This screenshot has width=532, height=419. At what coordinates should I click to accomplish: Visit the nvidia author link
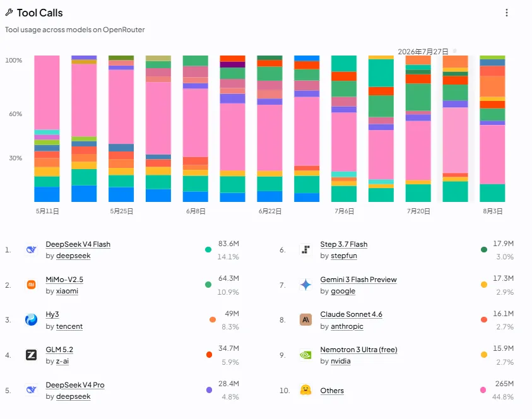[341, 361]
